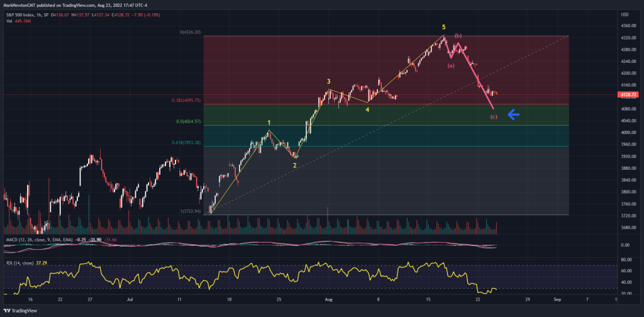Select the pink wave label (c)
The width and height of the screenshot is (644, 317).
(494, 117)
